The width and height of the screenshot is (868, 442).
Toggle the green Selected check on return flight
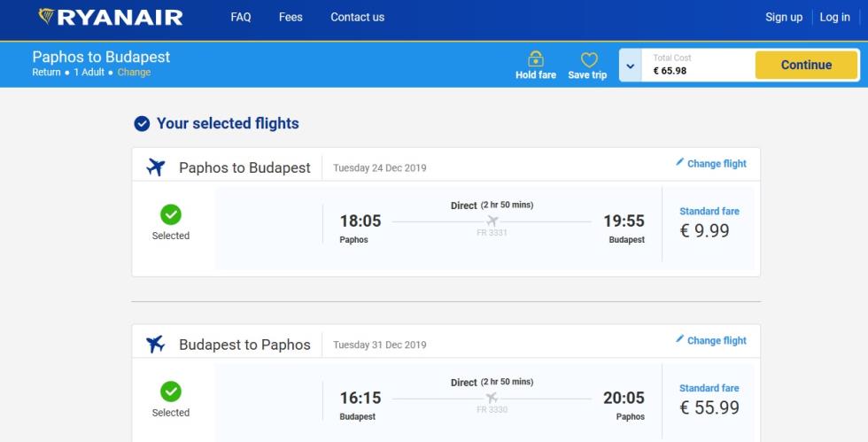coord(170,392)
